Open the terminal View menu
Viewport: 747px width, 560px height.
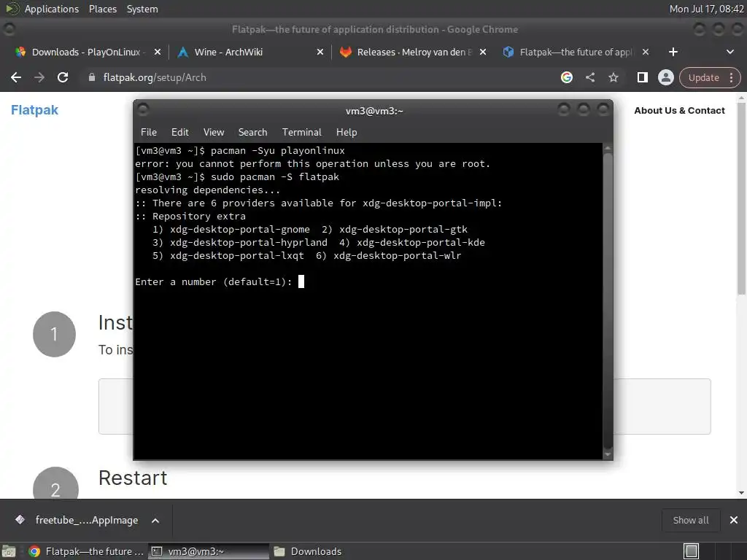click(x=214, y=132)
